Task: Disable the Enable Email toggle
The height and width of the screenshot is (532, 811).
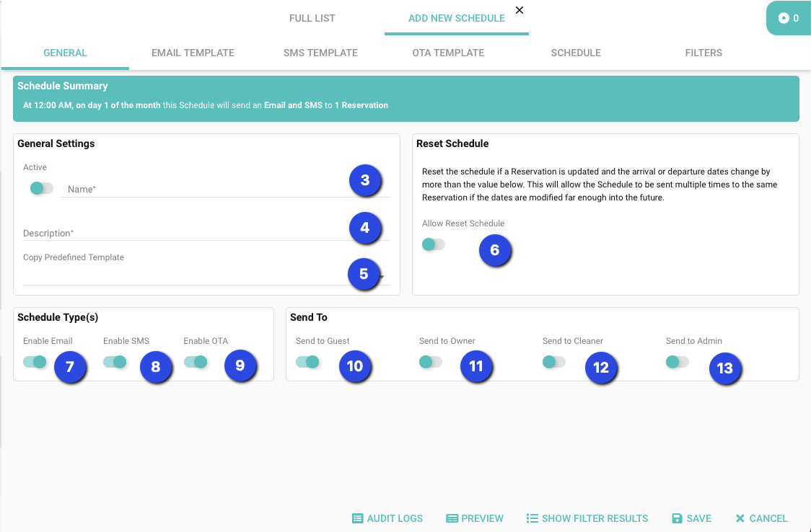Action: click(x=35, y=362)
